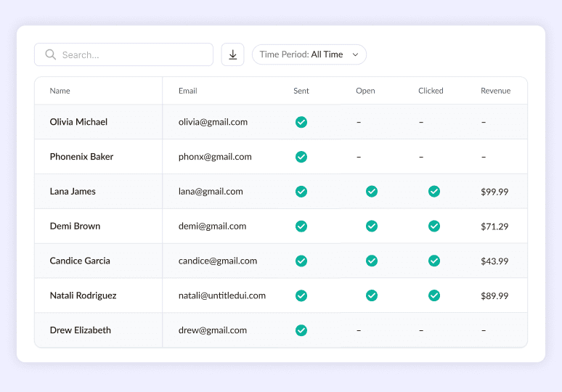
Task: Select the name Phonenix Baker
Action: tap(81, 157)
